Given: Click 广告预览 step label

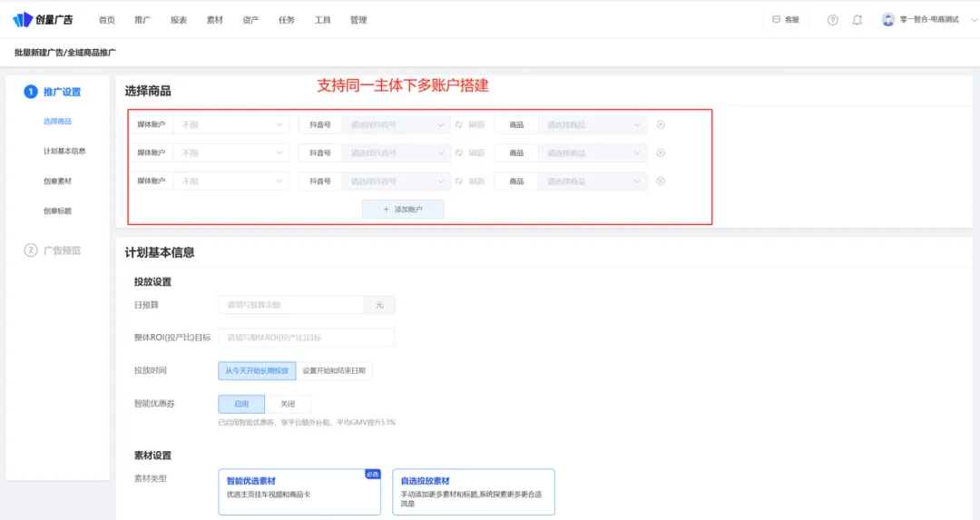Looking at the screenshot, I should pyautogui.click(x=62, y=250).
